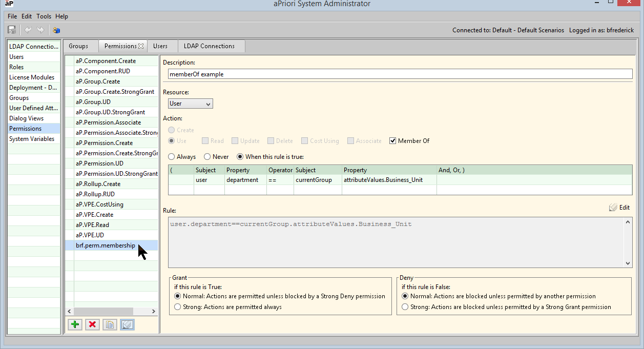Open the Tools menu
The width and height of the screenshot is (644, 349).
[x=44, y=16]
